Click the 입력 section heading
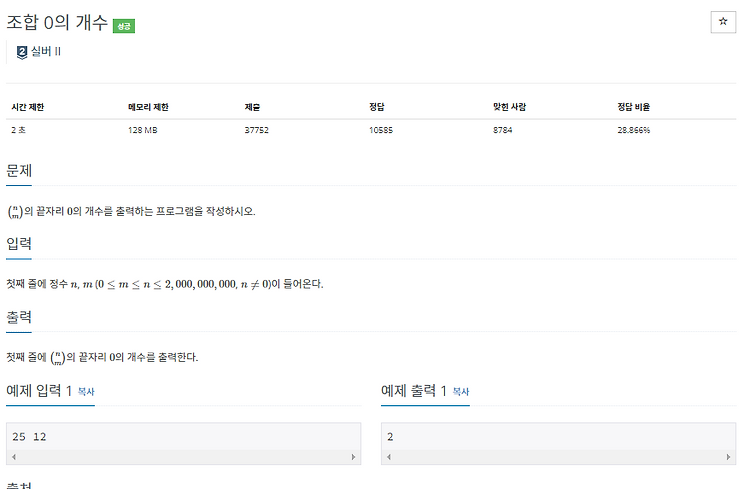Viewport: 750px width, 489px height. point(19,244)
